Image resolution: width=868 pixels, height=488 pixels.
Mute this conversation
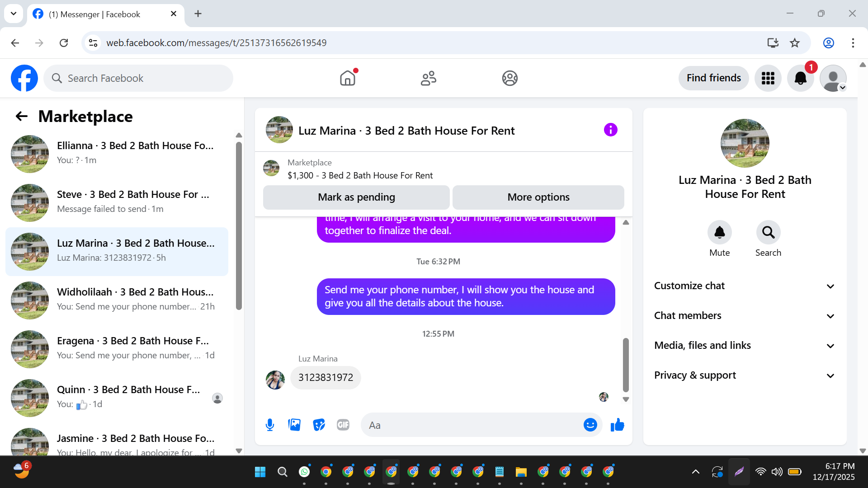pyautogui.click(x=719, y=233)
